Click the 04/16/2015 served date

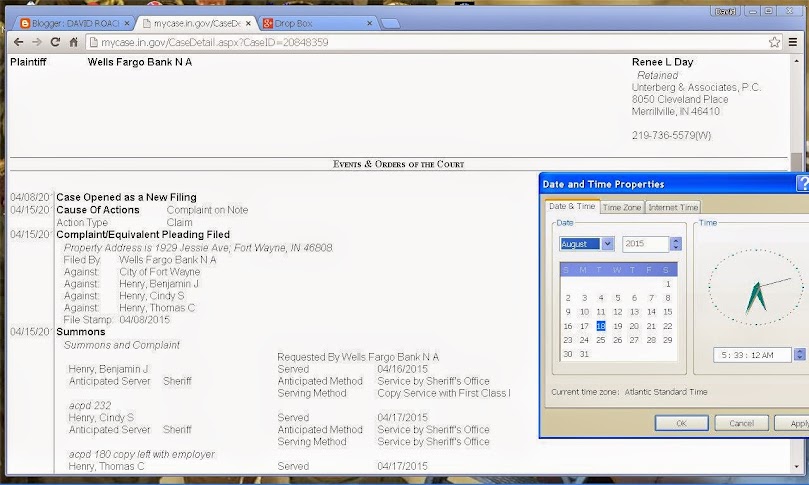coord(402,369)
